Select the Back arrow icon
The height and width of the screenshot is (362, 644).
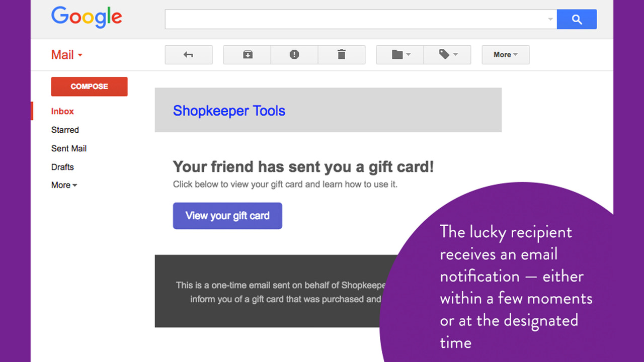[x=188, y=54]
